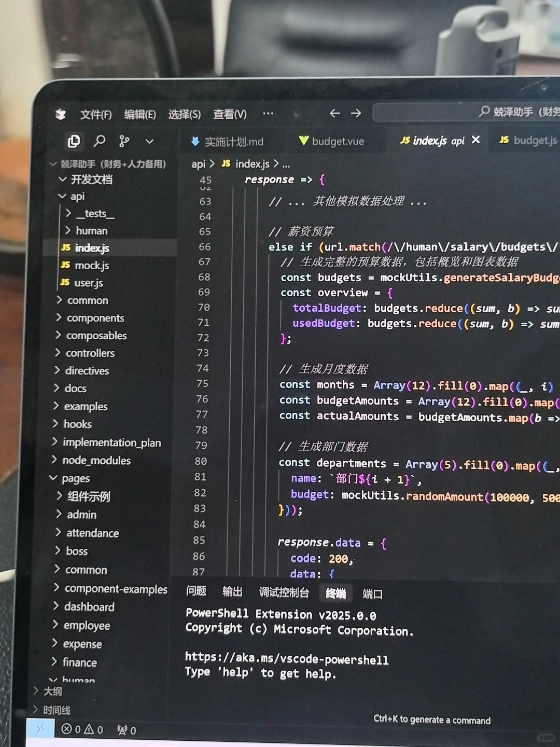Open the 文件(F) menu

[x=96, y=115]
